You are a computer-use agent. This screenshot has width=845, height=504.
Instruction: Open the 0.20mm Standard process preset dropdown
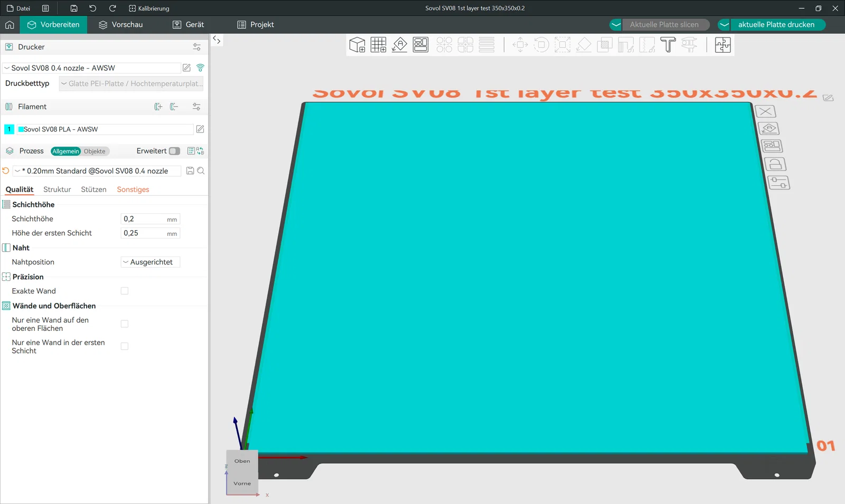click(97, 171)
